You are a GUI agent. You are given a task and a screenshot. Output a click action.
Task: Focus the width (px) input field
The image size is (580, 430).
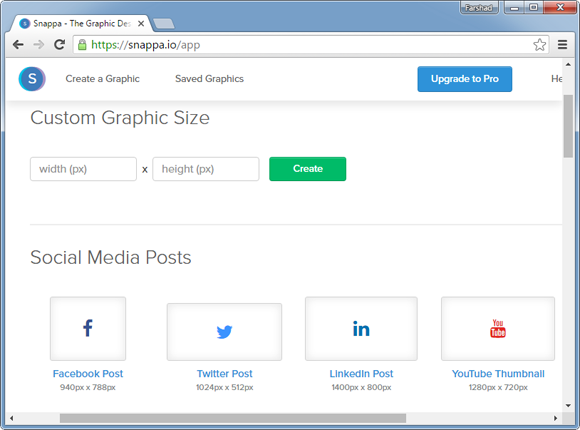pyautogui.click(x=83, y=169)
